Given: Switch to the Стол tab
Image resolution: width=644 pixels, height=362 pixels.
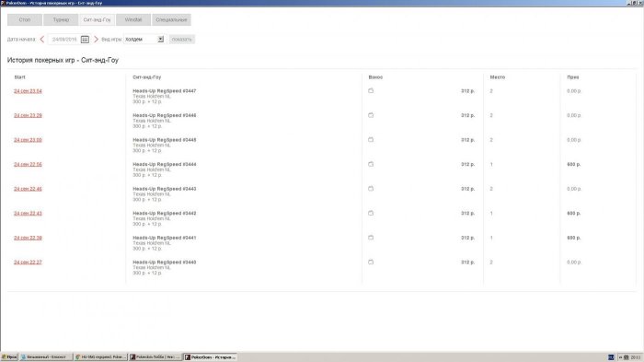Looking at the screenshot, I should (25, 19).
